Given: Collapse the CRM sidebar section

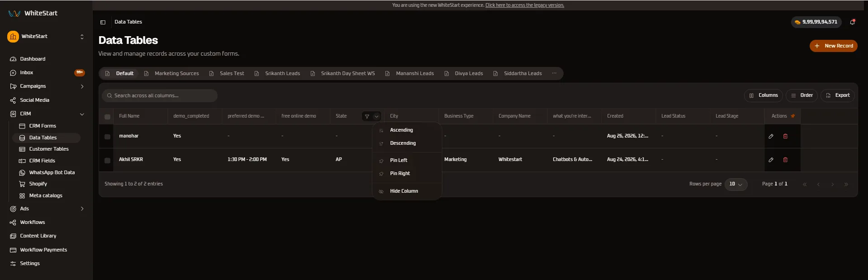Looking at the screenshot, I should click(x=82, y=114).
